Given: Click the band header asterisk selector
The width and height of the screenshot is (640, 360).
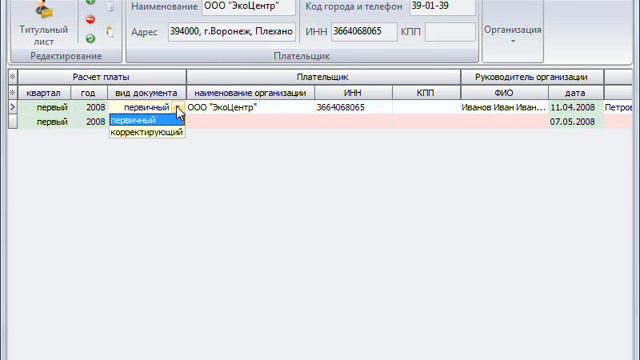Looking at the screenshot, I should coord(13,77).
